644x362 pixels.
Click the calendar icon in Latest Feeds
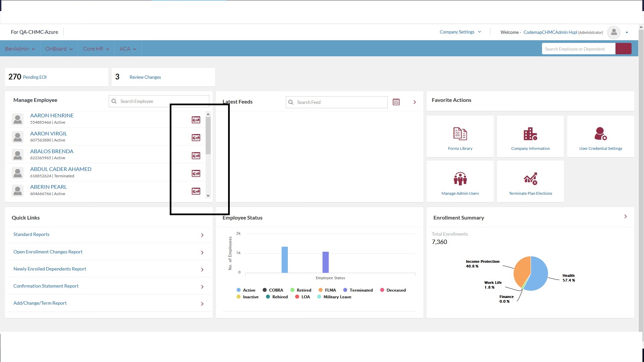coord(396,102)
